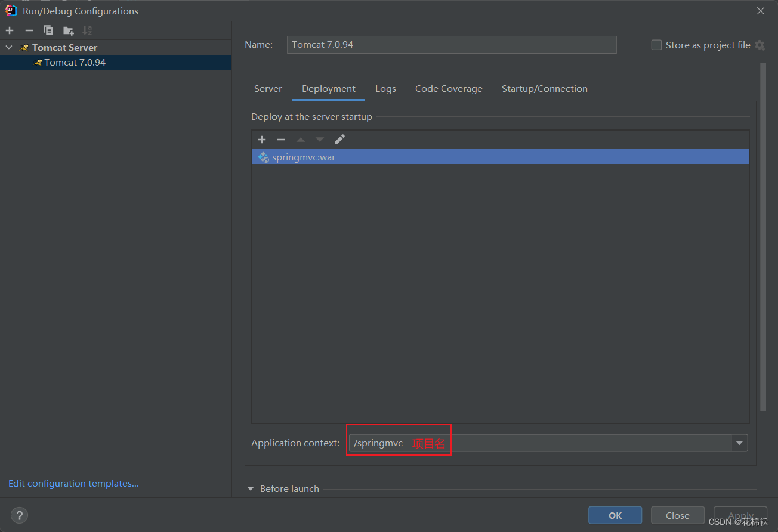
Task: Switch to the Deployment tab
Action: 329,89
